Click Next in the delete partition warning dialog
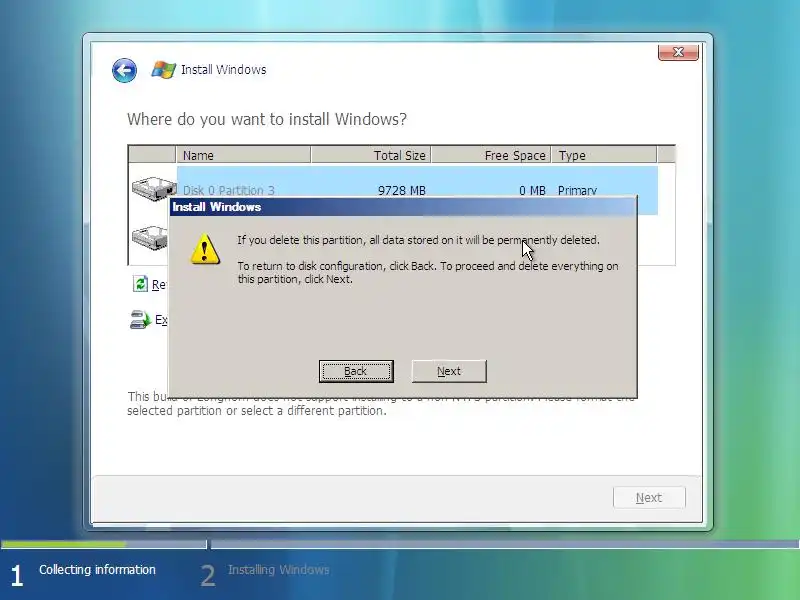Screen dimensions: 800x600 [x=449, y=371]
